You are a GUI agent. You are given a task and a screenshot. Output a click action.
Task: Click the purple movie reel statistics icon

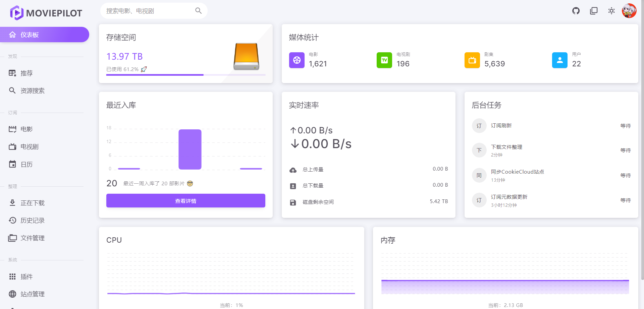[x=297, y=60]
